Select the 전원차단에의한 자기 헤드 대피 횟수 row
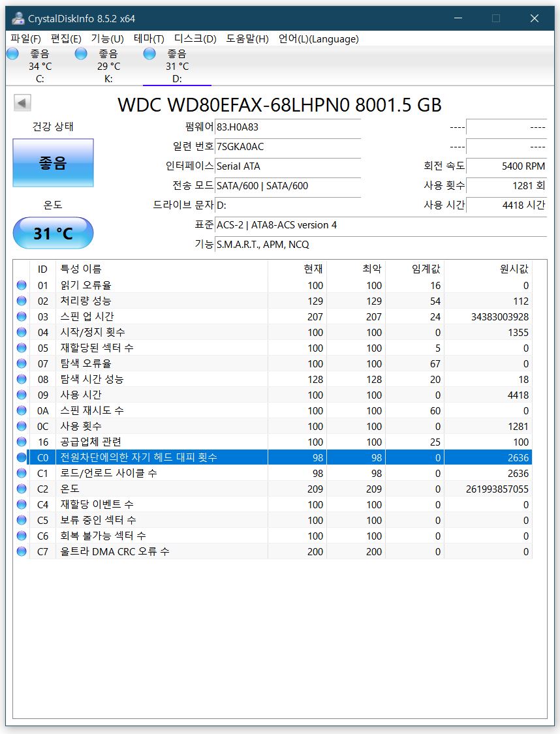 273,457
